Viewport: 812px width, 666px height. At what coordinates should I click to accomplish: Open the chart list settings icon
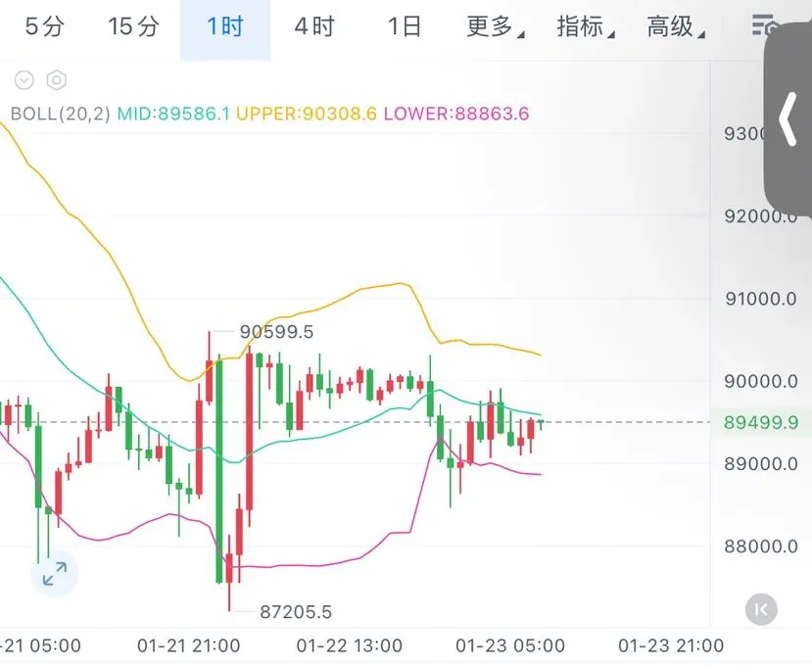pos(764,24)
